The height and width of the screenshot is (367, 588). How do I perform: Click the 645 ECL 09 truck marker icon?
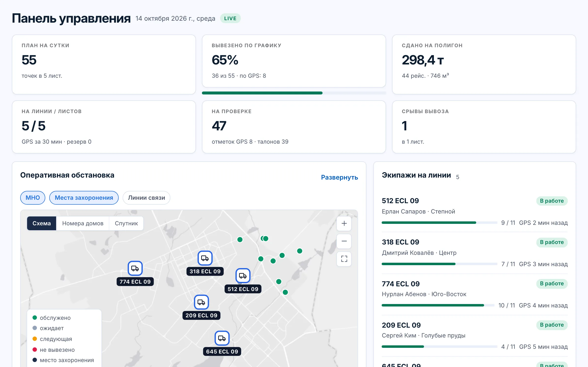[222, 338]
